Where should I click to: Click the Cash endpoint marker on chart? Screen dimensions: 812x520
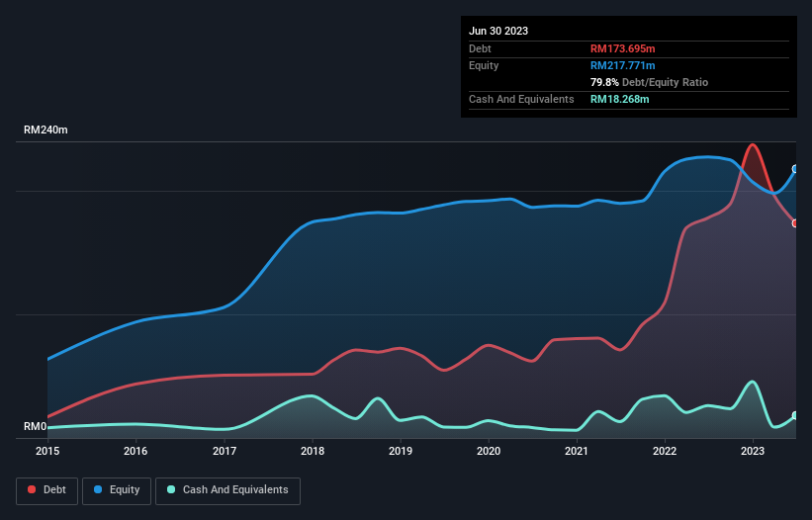click(795, 415)
